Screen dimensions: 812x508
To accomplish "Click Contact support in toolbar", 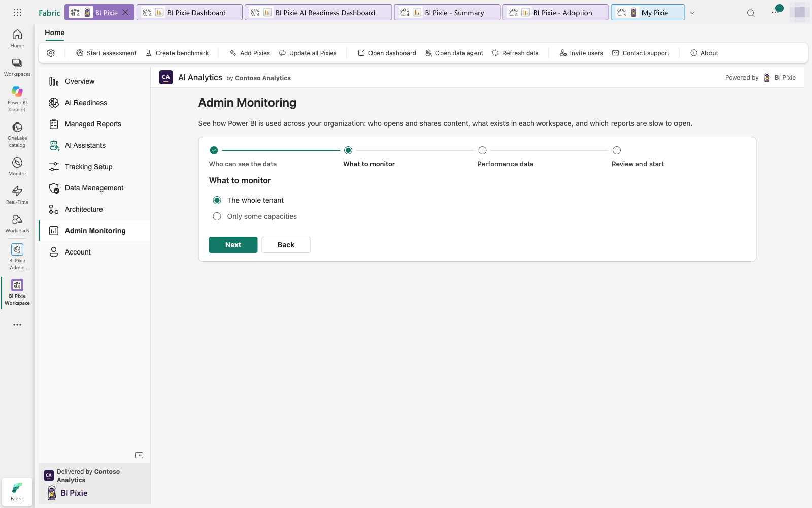I will pyautogui.click(x=640, y=53).
